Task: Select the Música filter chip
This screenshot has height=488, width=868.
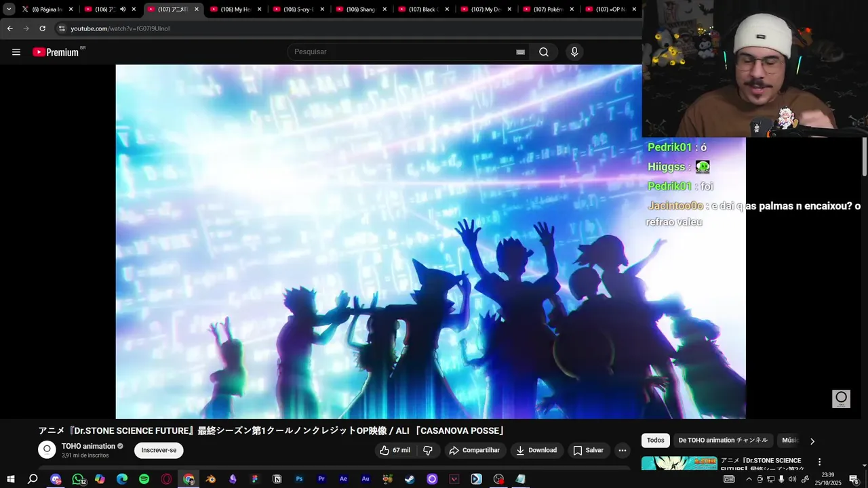Action: 790,441
